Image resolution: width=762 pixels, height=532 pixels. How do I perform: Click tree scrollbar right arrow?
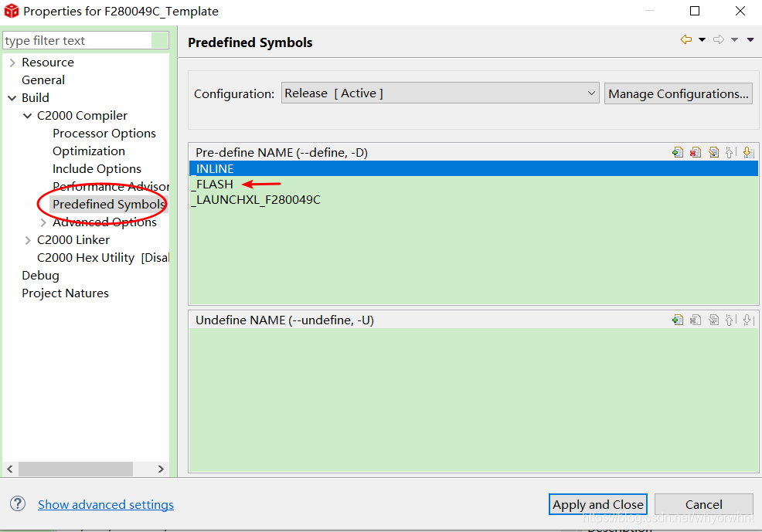click(161, 469)
